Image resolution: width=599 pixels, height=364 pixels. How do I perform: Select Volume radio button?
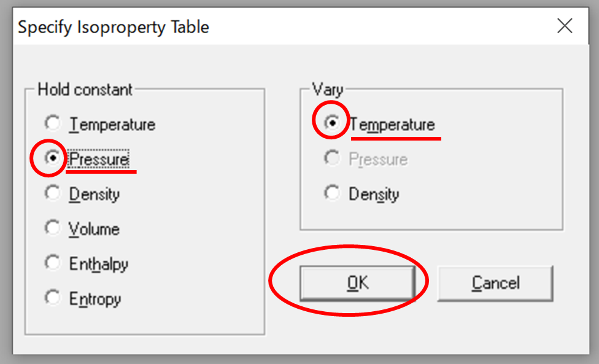pos(54,229)
